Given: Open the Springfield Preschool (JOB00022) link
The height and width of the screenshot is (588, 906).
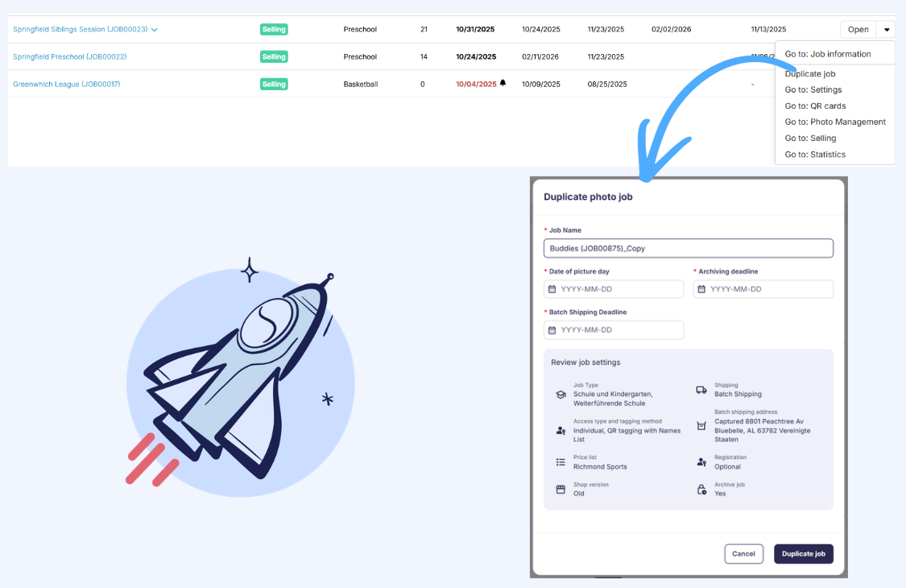Looking at the screenshot, I should [70, 56].
